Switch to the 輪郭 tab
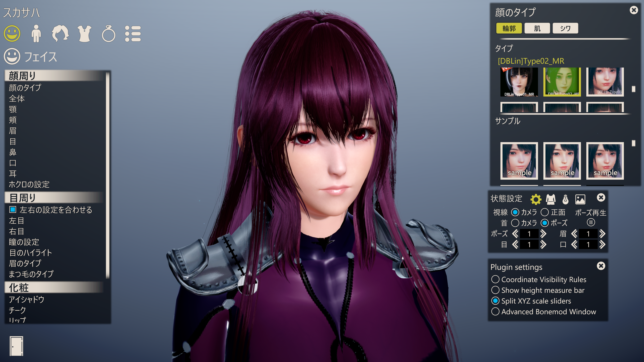The image size is (644, 362). (509, 28)
